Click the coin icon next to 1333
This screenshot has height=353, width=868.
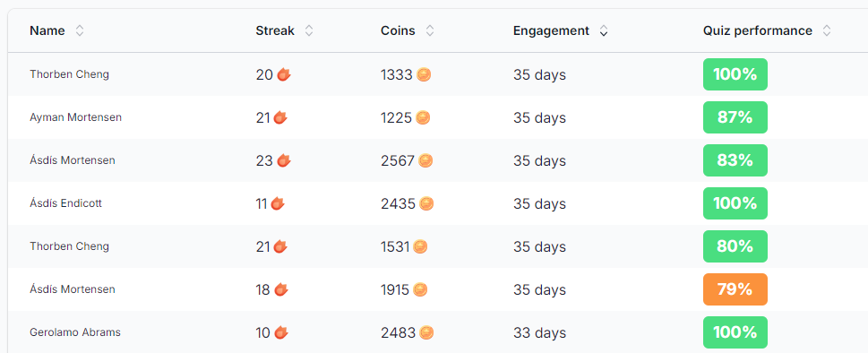coord(424,74)
